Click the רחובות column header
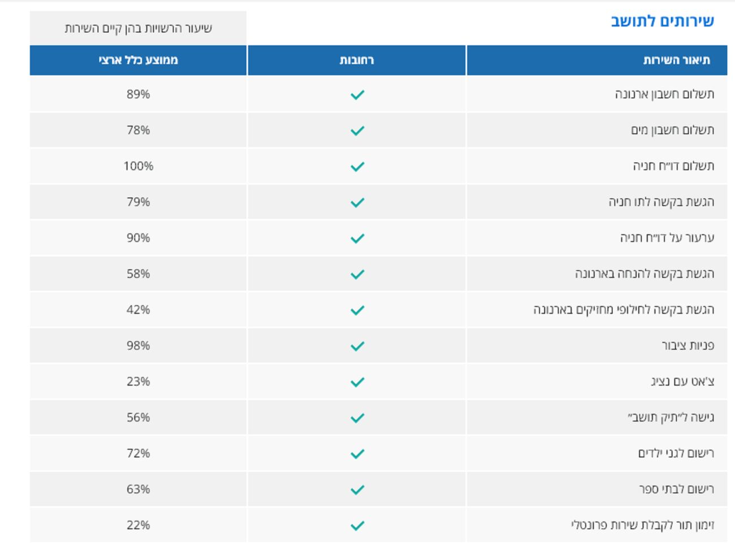 [357, 60]
